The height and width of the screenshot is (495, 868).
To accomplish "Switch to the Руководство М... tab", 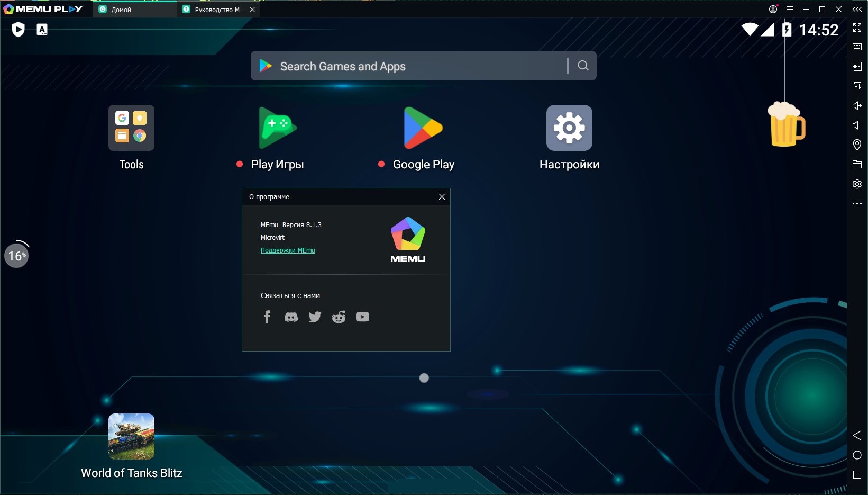I will [x=219, y=10].
